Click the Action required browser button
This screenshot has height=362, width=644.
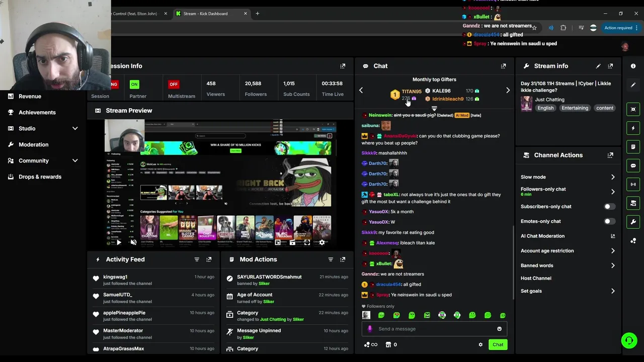621,28
